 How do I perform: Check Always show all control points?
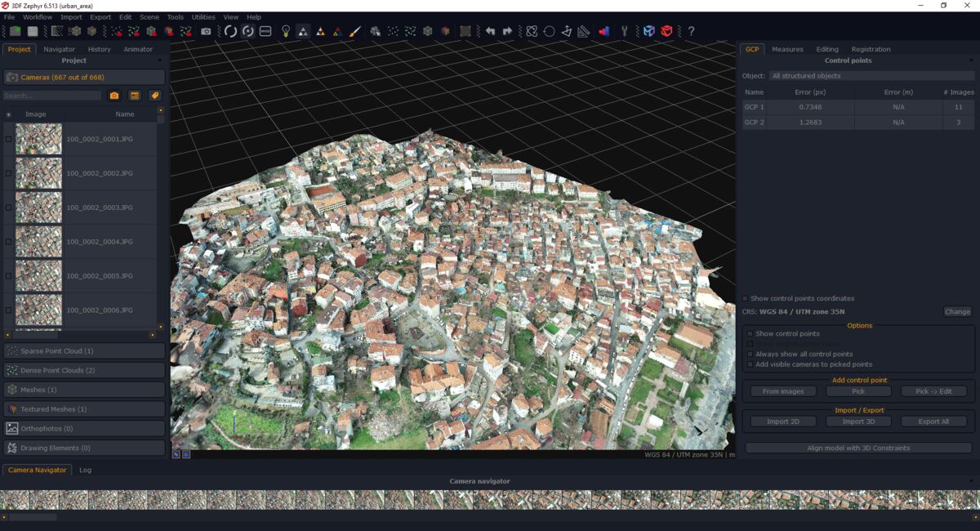point(750,354)
